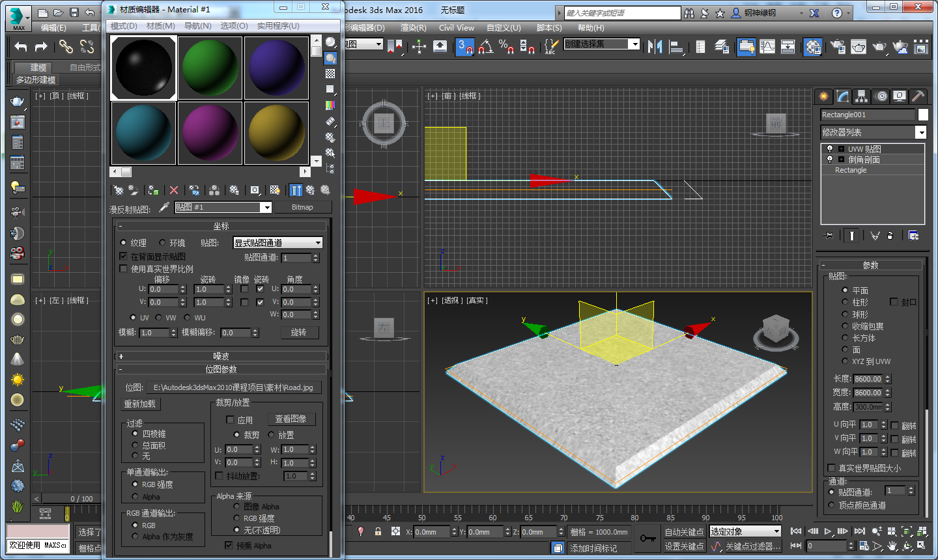Open the Civil View menu
This screenshot has height=560, width=938.
(457, 27)
